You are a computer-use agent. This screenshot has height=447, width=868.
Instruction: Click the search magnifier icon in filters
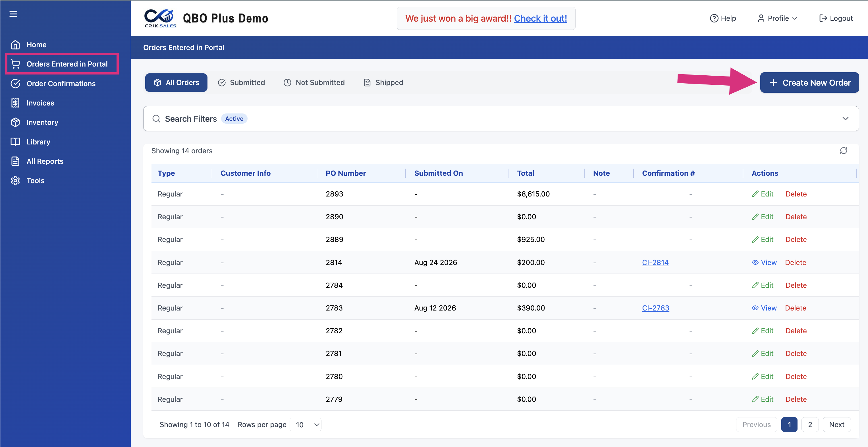coord(156,119)
